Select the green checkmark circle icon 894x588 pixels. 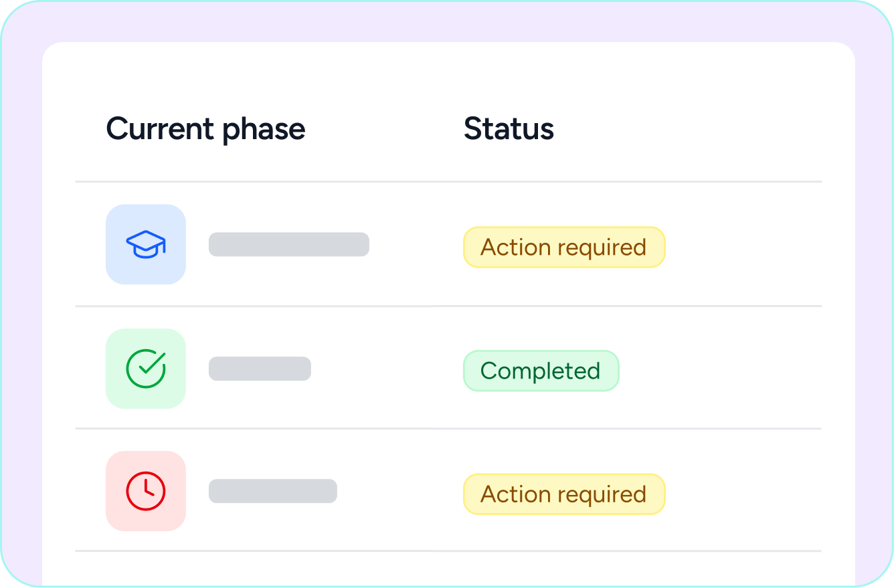(146, 369)
